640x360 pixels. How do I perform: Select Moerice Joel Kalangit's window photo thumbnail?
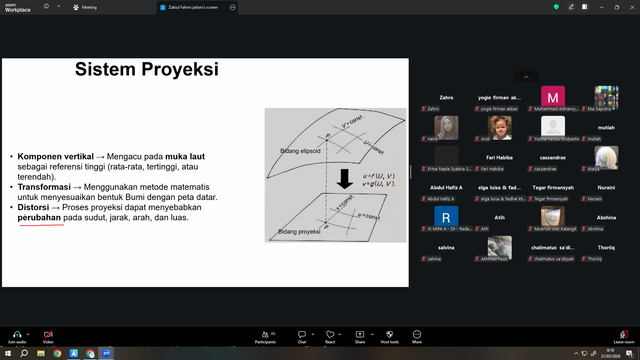[553, 216]
